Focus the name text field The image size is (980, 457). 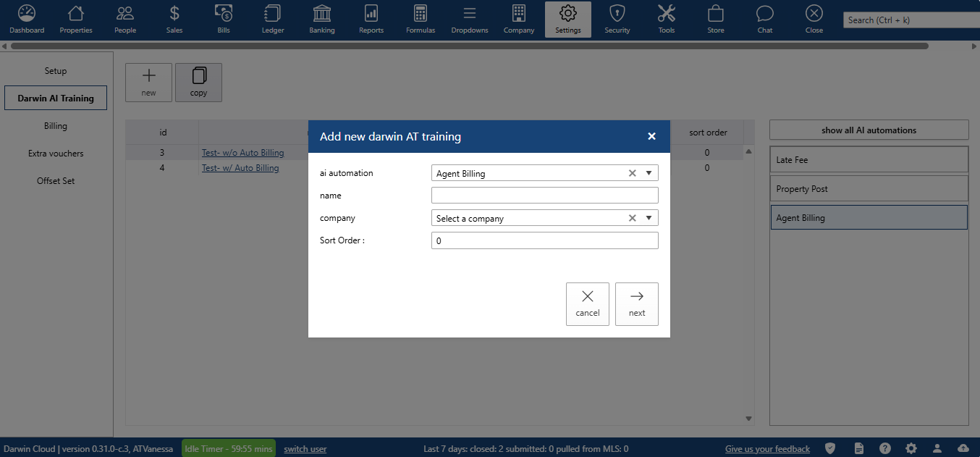544,196
